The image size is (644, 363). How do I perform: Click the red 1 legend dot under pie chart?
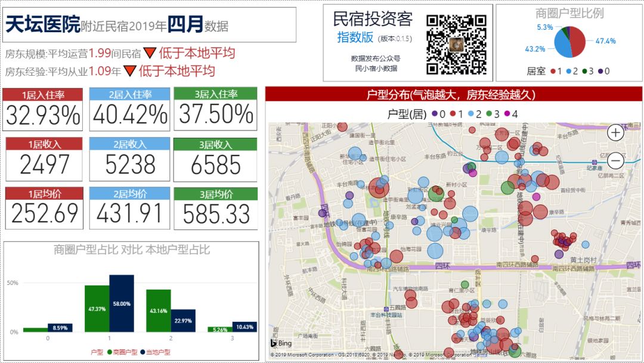553,72
